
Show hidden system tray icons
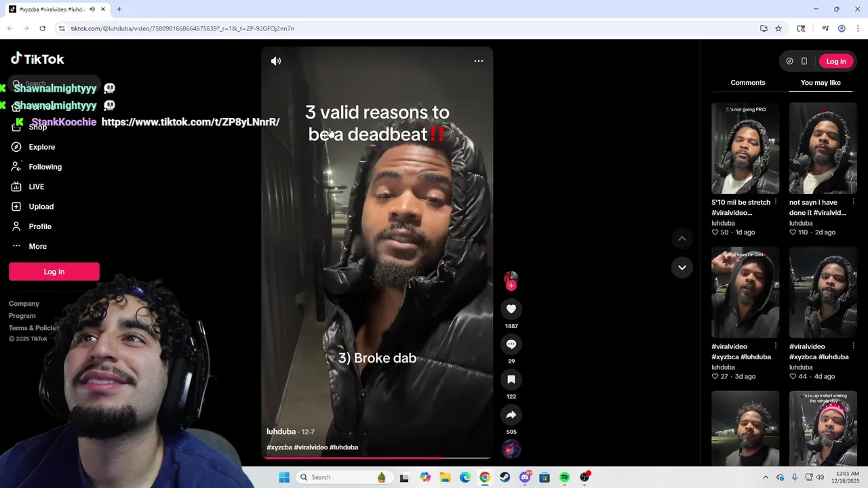[766, 477]
